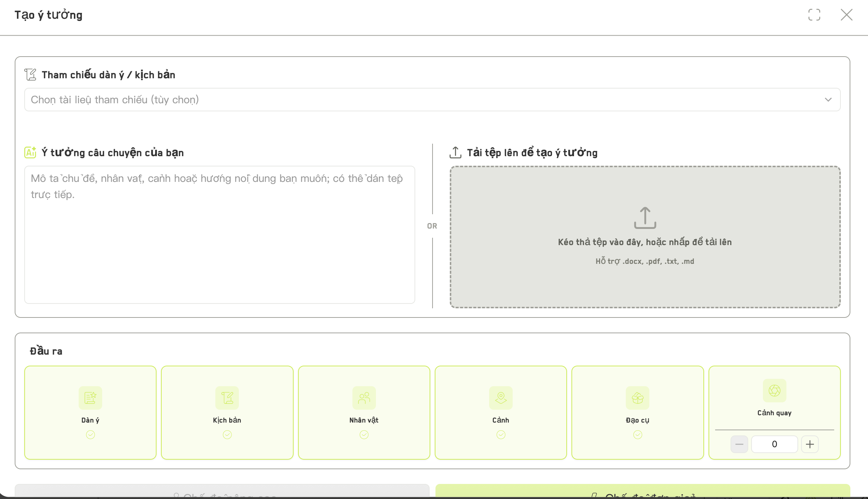
Task: Click the AI story idea icon
Action: 31,152
